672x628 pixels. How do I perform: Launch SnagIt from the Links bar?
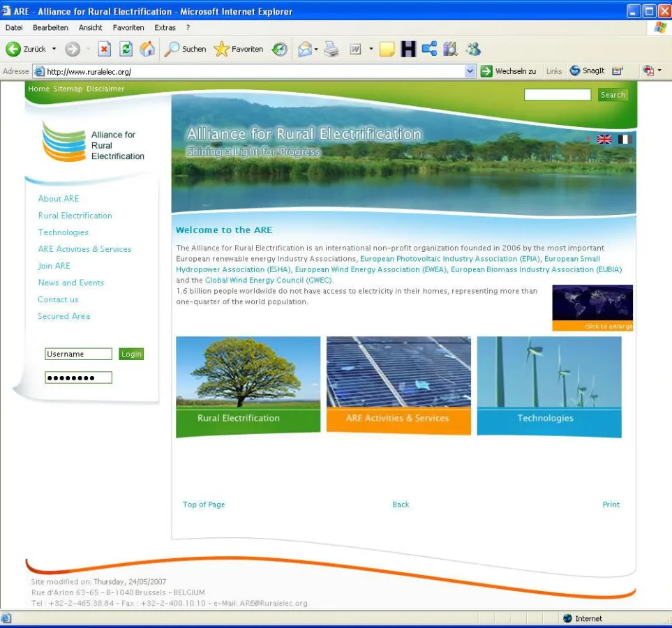[x=587, y=71]
